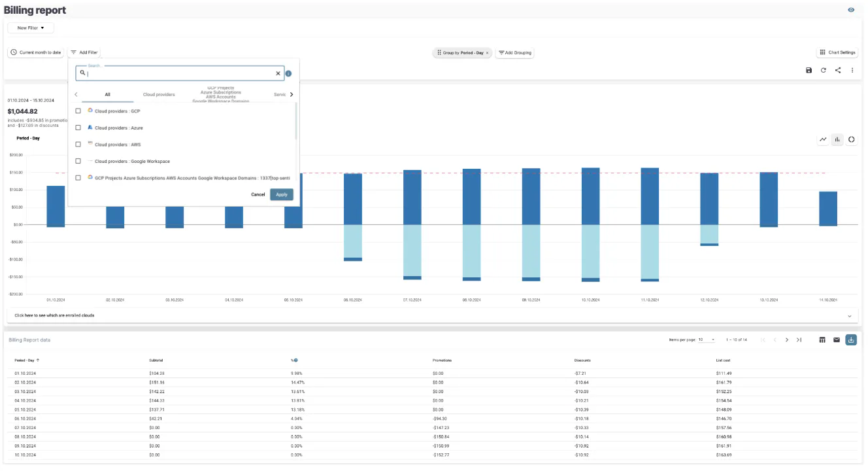
Task: Download the billing report data
Action: [851, 340]
